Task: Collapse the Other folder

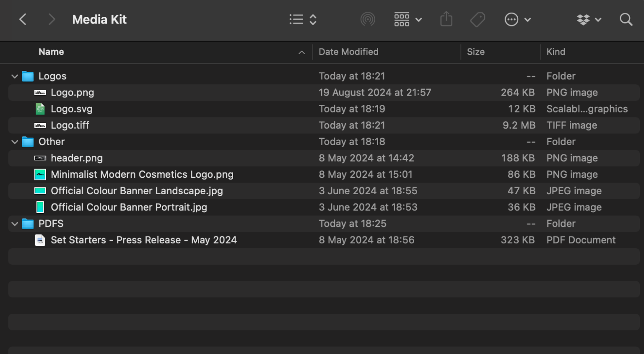Action: [x=15, y=142]
